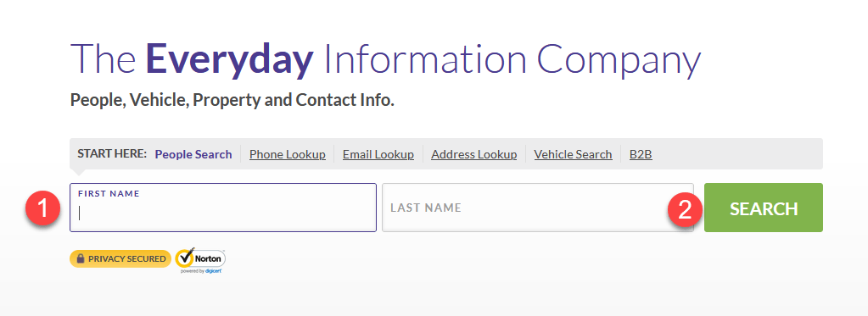The image size is (868, 316).
Task: Click the Information Company heading text
Action: [x=512, y=58]
